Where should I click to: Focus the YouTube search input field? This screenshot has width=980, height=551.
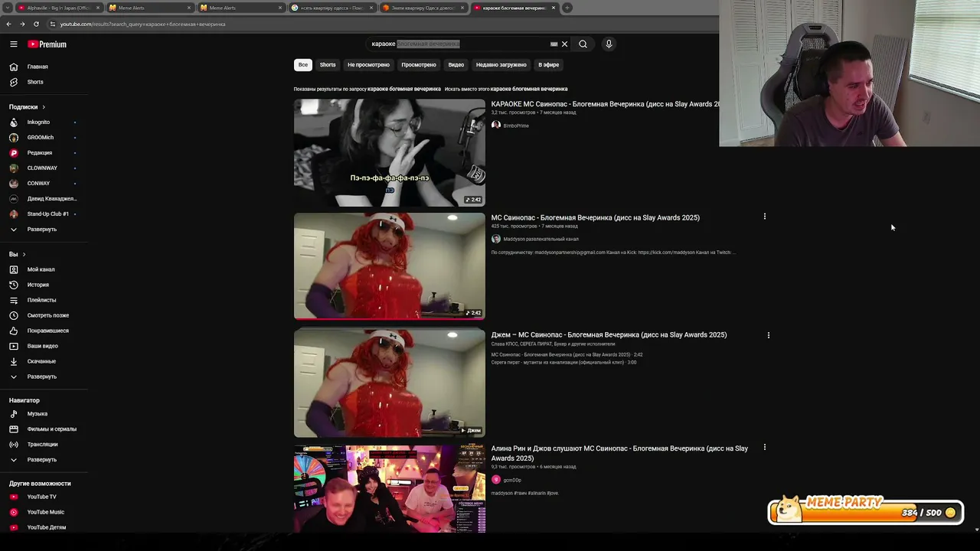[x=458, y=44]
